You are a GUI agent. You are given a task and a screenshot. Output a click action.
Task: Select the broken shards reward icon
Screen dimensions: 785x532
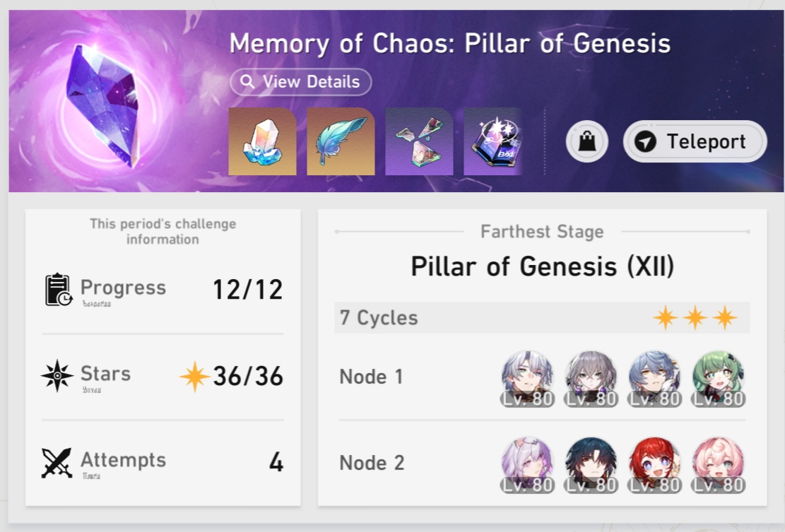point(420,141)
